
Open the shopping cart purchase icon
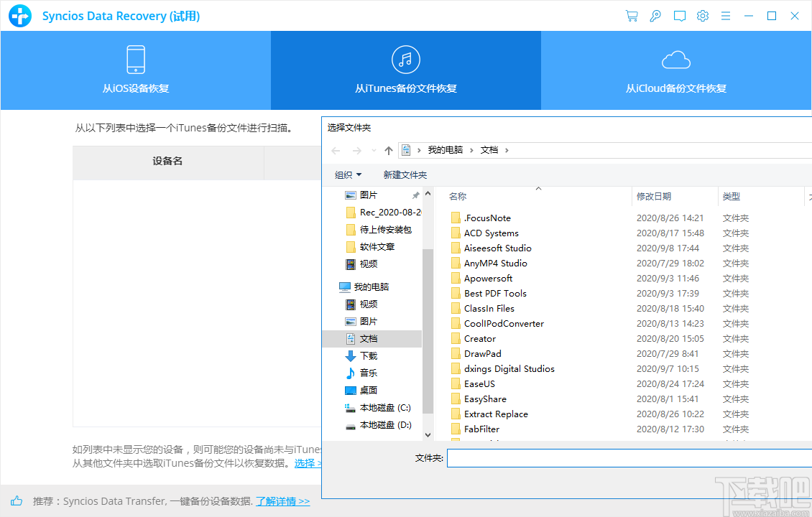[631, 16]
